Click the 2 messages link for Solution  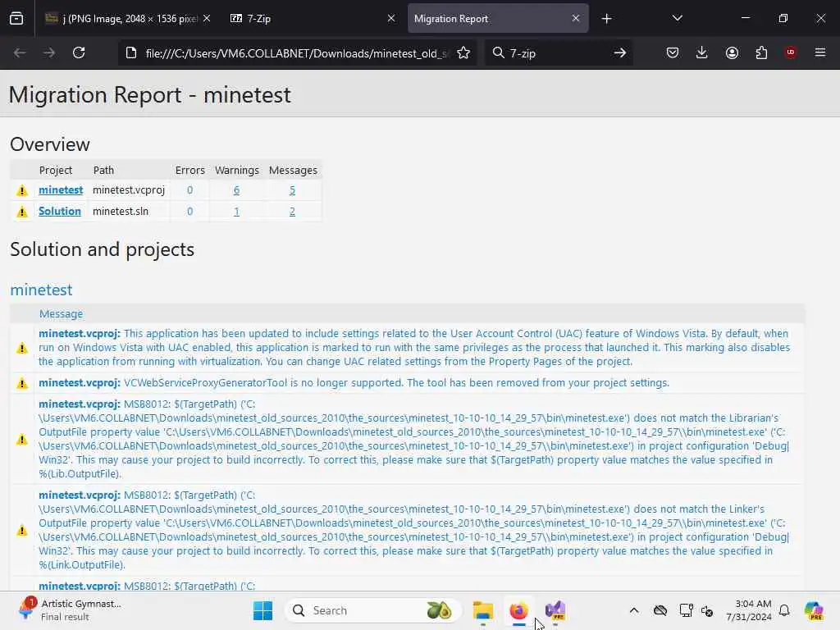(292, 212)
